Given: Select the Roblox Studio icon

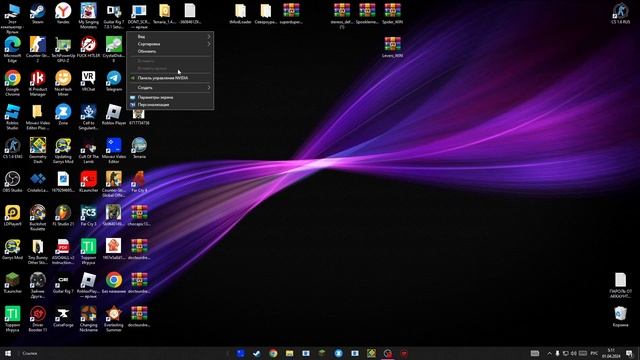Looking at the screenshot, I should pyautogui.click(x=12, y=116).
